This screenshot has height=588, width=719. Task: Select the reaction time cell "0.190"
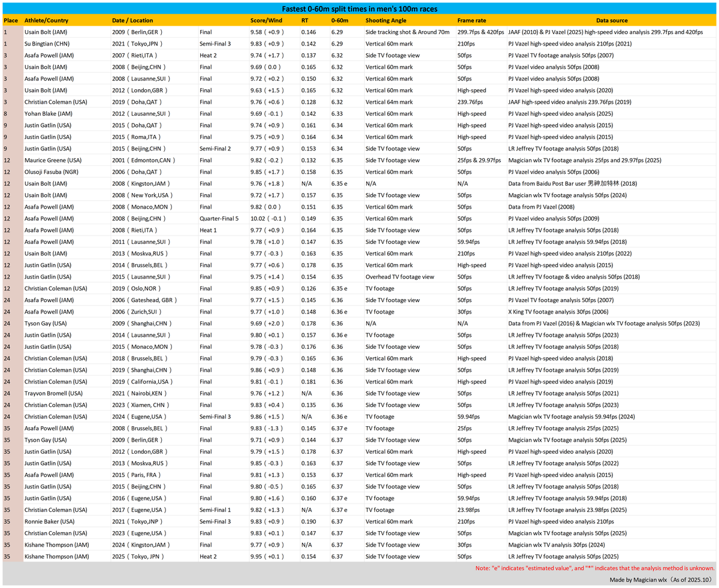308,521
